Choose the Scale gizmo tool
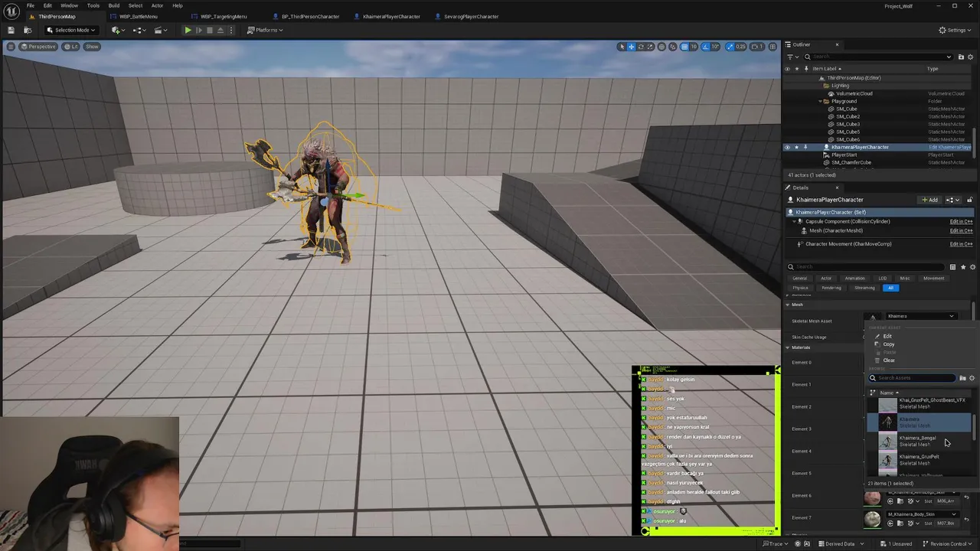 pyautogui.click(x=652, y=47)
